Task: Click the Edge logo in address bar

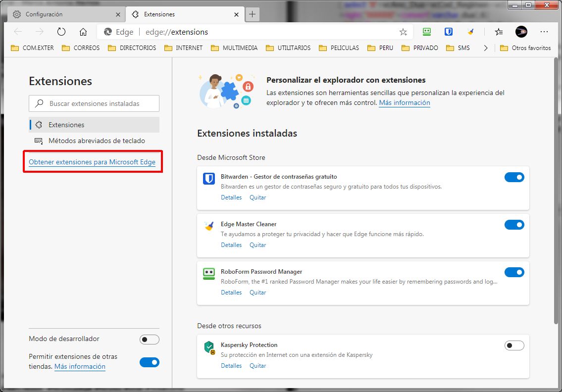Action: coord(107,32)
